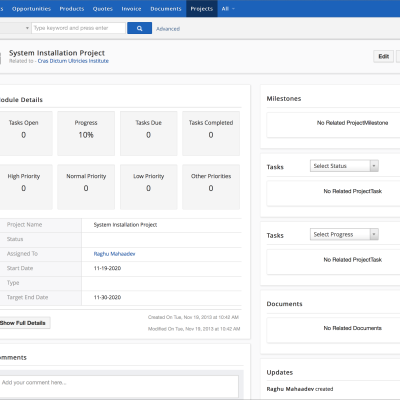Open the Products menu tab
Screen dimensions: 400x400
pos(72,9)
